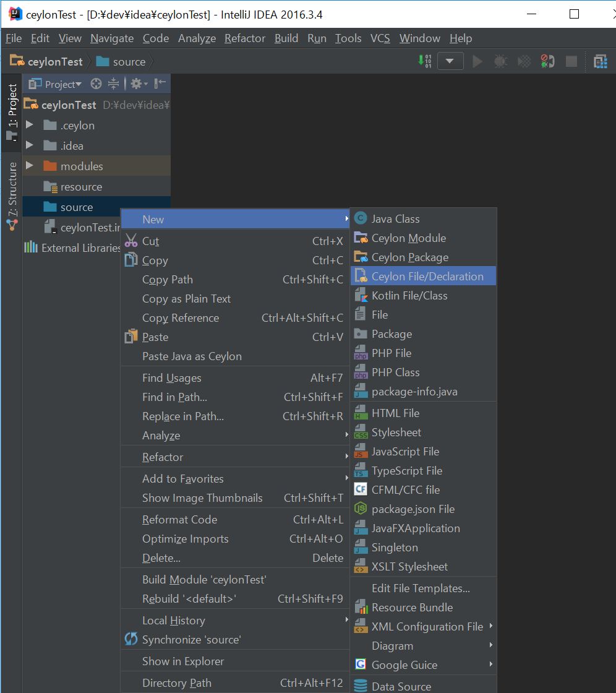Click the ceylonTest breadcrumb in navigation bar

47,61
